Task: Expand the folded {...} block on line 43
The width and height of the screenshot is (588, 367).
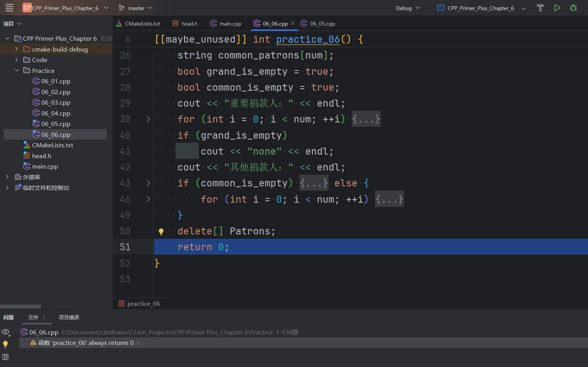Action: coord(314,183)
